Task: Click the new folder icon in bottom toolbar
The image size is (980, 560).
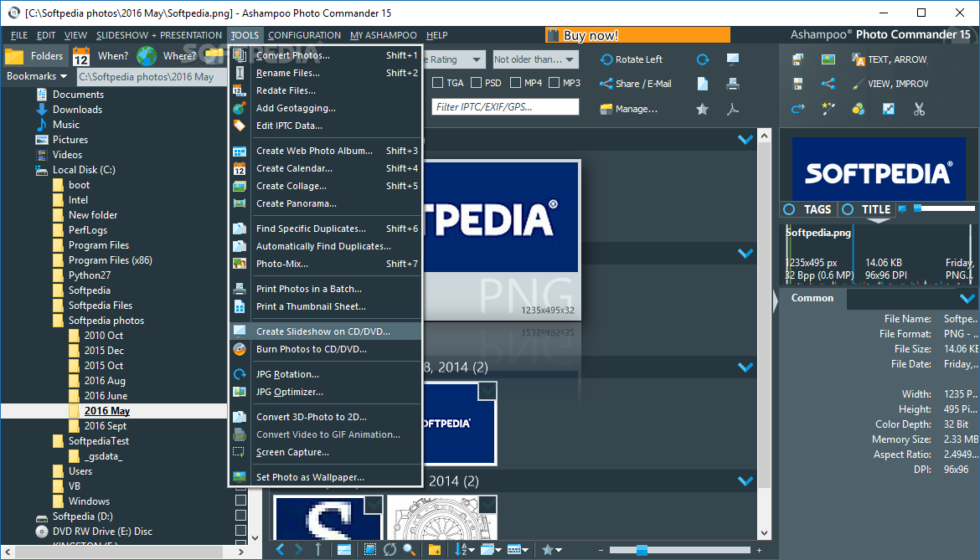Action: pos(435,549)
